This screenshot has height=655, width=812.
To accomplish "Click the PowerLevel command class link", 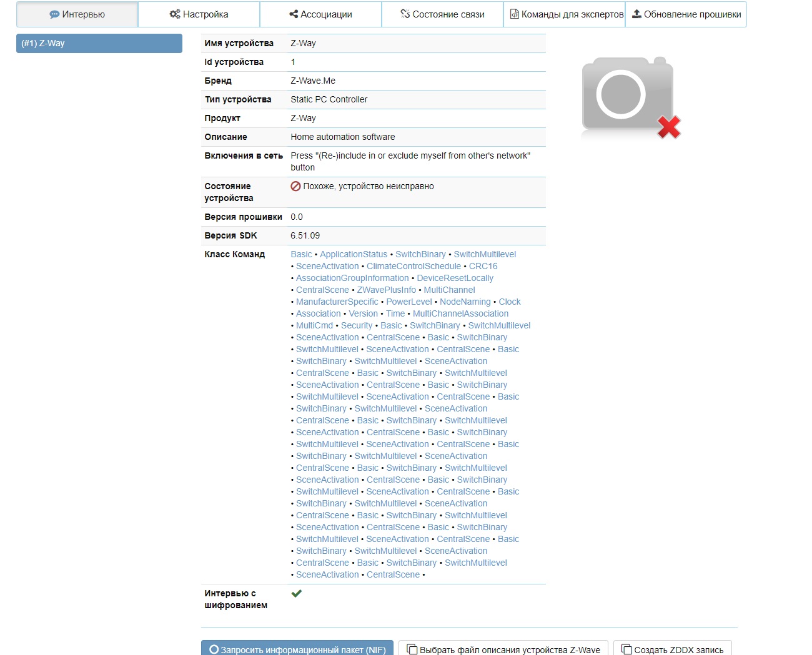I will 409,302.
